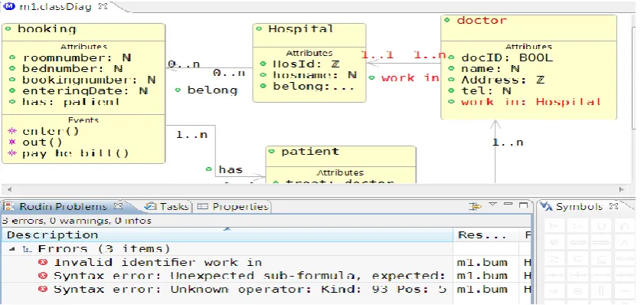The image size is (644, 305).
Task: Click error icon beside 'Unexpected sub-formula' error
Action: 43,275
